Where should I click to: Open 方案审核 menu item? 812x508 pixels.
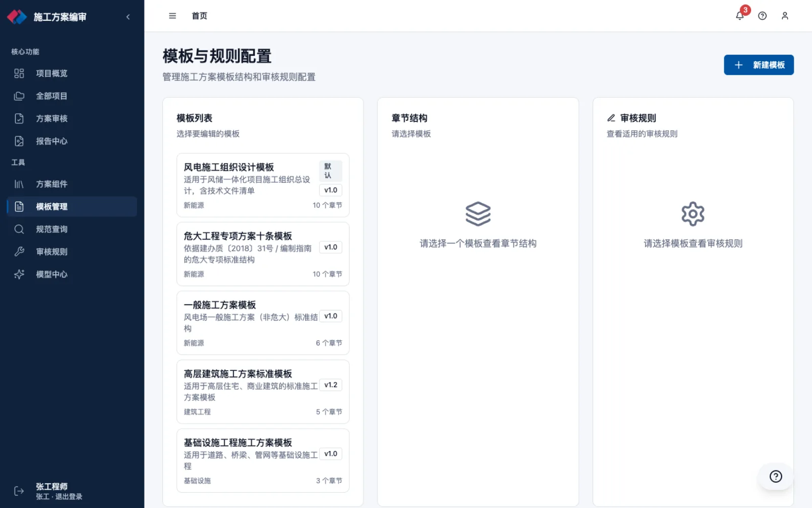coord(72,118)
